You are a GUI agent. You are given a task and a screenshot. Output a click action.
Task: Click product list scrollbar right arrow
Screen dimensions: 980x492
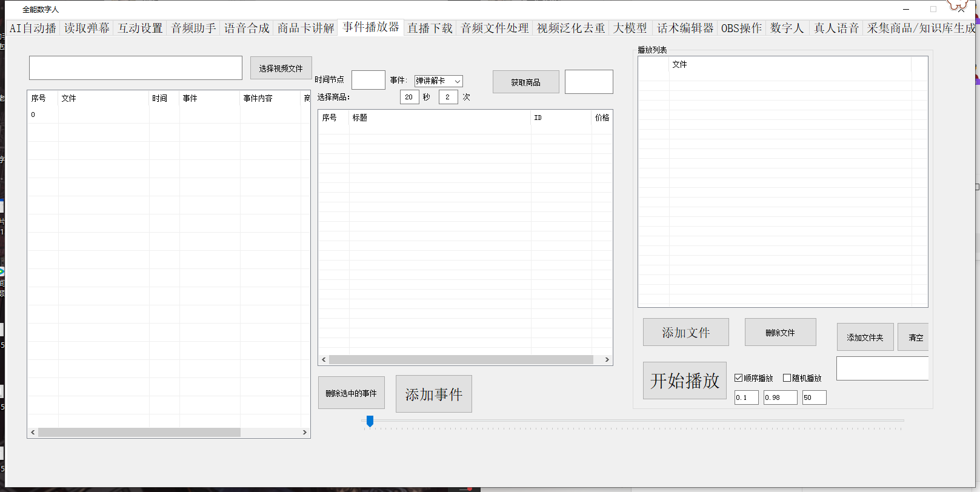pyautogui.click(x=607, y=360)
